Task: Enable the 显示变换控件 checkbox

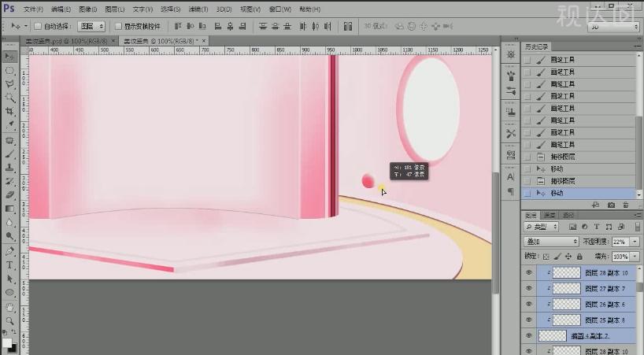Action: 118,26
